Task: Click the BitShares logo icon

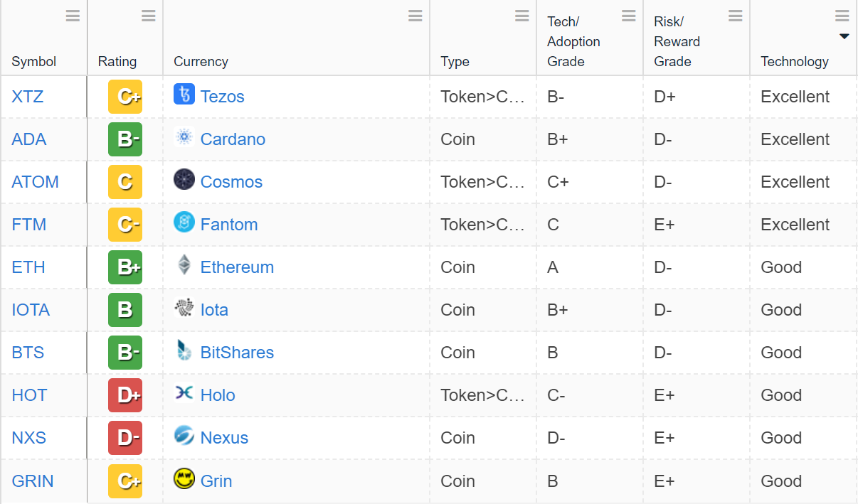Action: (184, 350)
